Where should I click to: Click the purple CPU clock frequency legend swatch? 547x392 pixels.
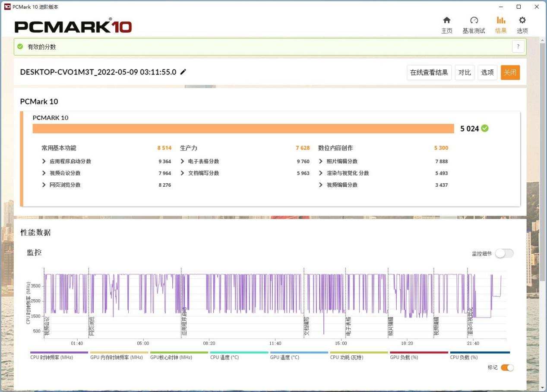point(59,352)
